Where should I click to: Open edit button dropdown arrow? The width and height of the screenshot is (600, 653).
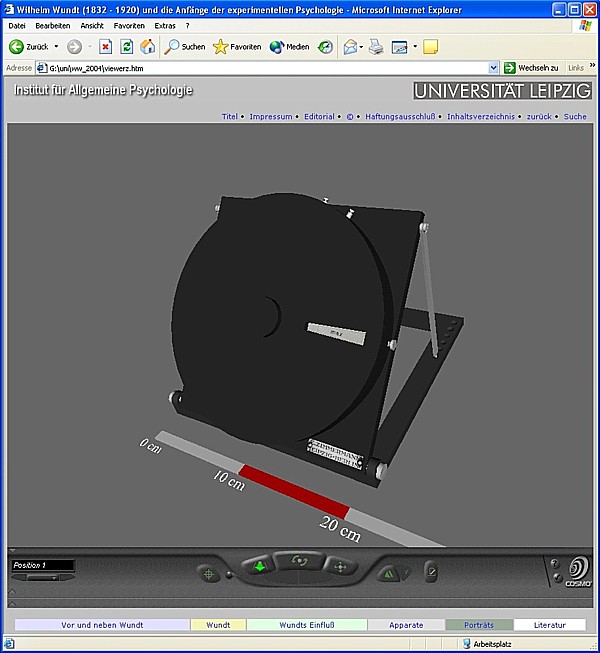pos(415,47)
